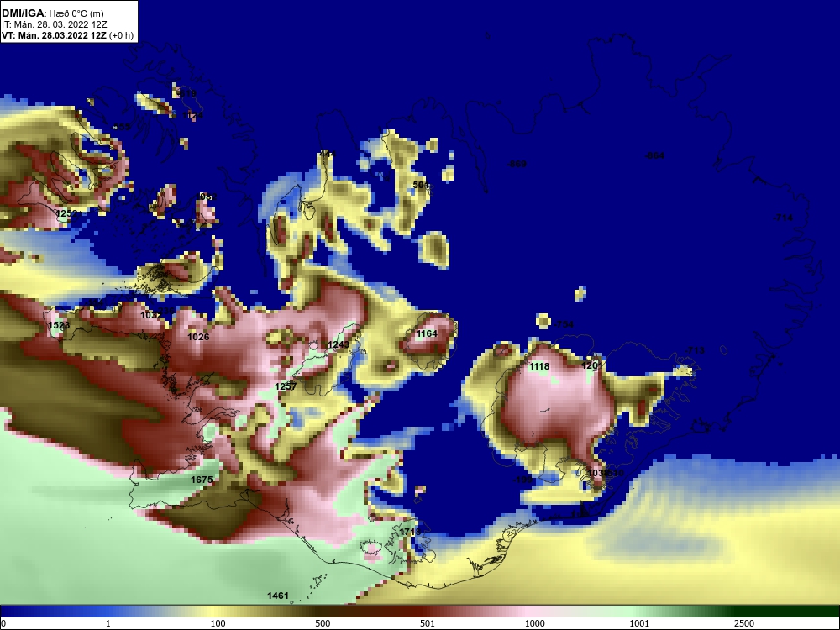Click the 1164 map value label
Image resolution: width=840 pixels, height=630 pixels.
(427, 333)
